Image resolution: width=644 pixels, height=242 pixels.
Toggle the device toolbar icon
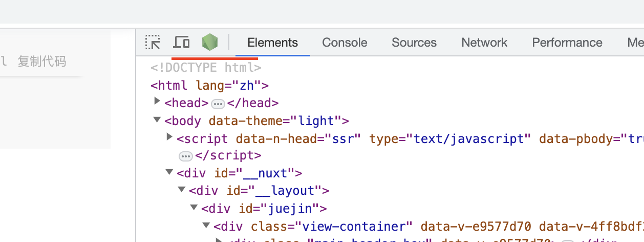click(181, 42)
